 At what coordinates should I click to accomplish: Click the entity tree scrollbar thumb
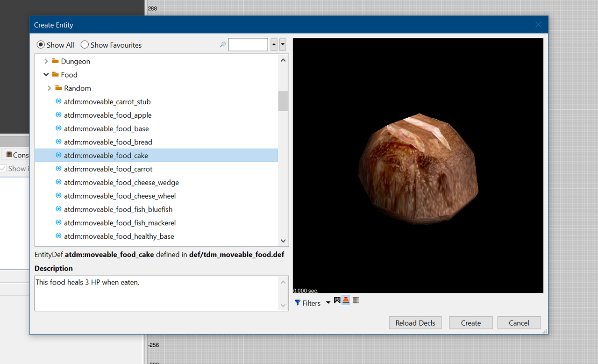[283, 101]
